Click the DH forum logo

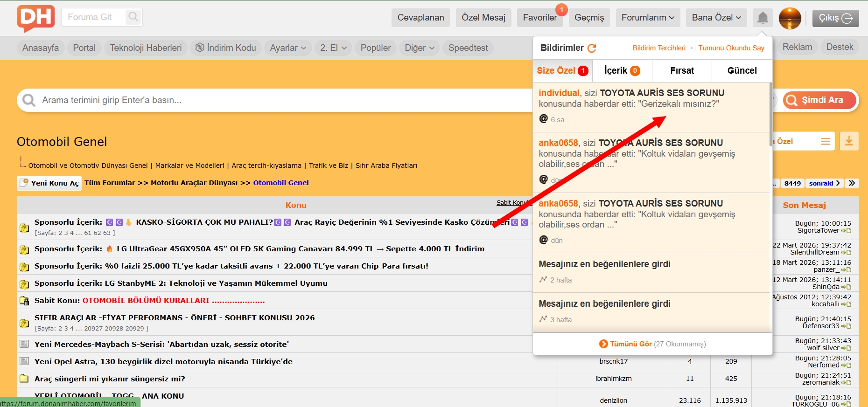pos(36,18)
